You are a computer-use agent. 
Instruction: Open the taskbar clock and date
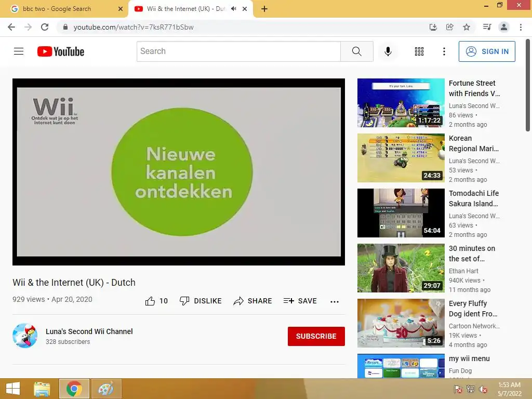[509, 389]
